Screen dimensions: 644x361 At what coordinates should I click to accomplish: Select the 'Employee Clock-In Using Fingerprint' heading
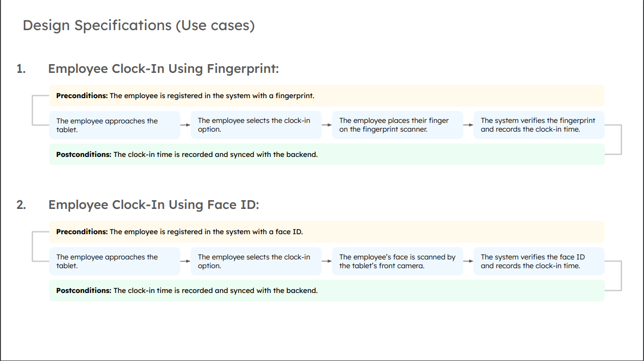pyautogui.click(x=163, y=69)
